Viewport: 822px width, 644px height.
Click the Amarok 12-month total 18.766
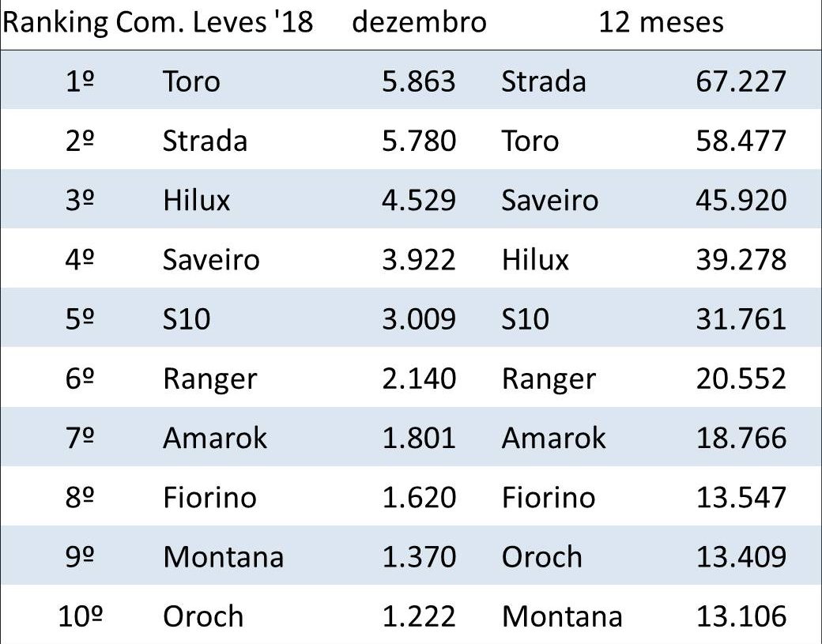coord(741,438)
